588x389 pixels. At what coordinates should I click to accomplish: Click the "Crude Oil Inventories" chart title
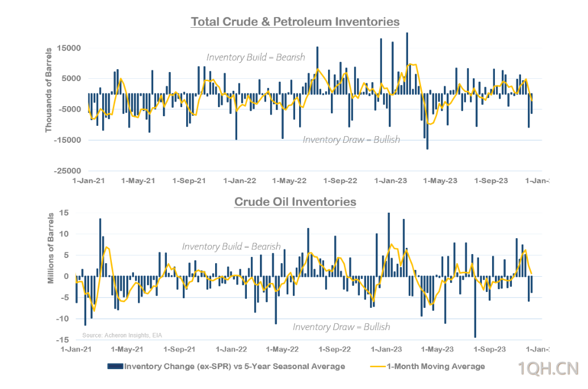tap(295, 202)
